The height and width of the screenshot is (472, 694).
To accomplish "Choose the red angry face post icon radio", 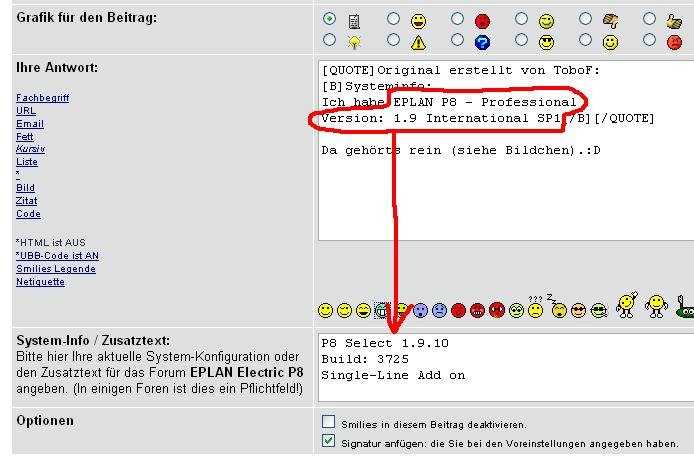I will pos(649,40).
